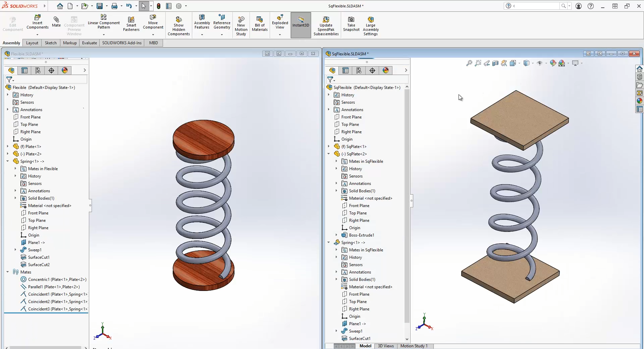Click the Insert Components tool

pyautogui.click(x=37, y=22)
